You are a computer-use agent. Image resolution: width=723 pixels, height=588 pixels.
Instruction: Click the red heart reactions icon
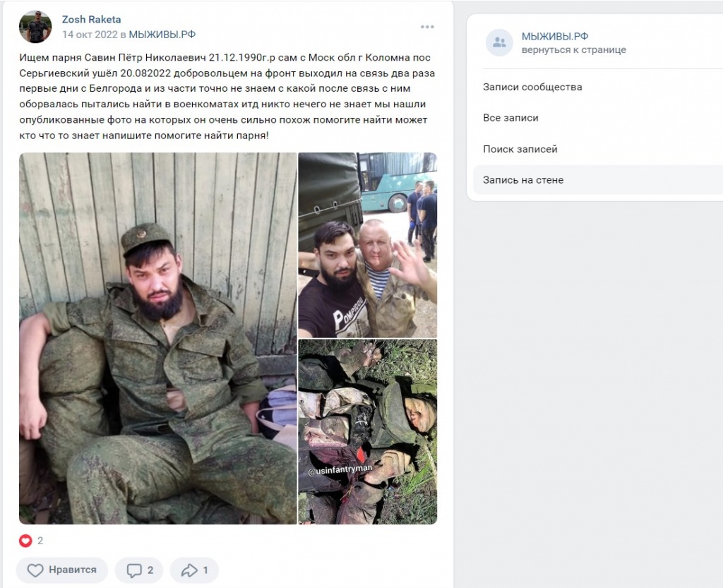pyautogui.click(x=25, y=541)
